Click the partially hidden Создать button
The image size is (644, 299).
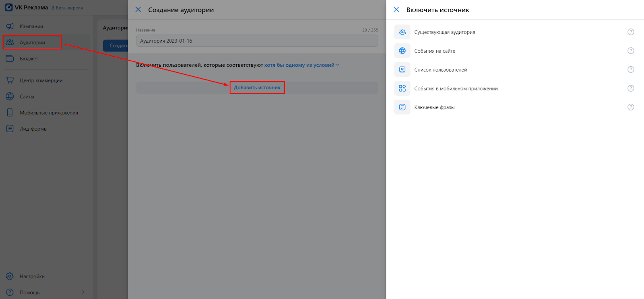[116, 45]
